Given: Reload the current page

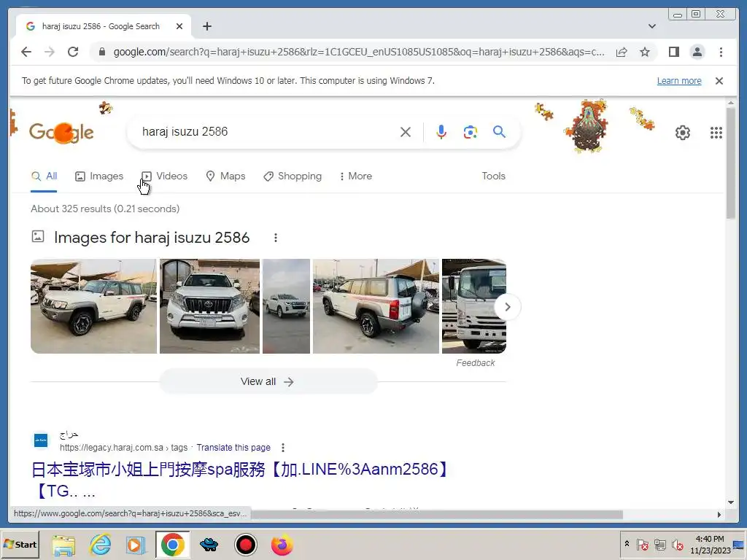Looking at the screenshot, I should click(73, 52).
